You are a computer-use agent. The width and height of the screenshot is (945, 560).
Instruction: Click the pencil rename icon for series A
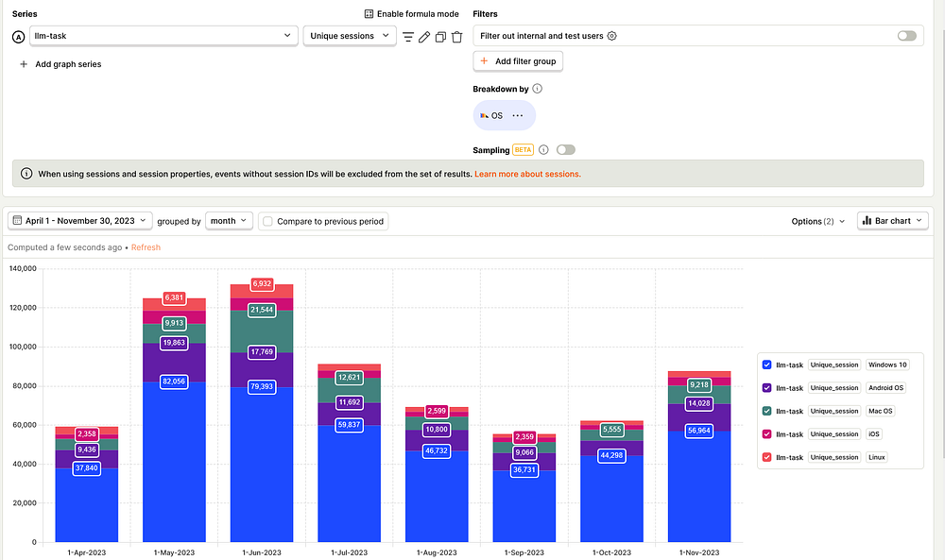tap(424, 37)
